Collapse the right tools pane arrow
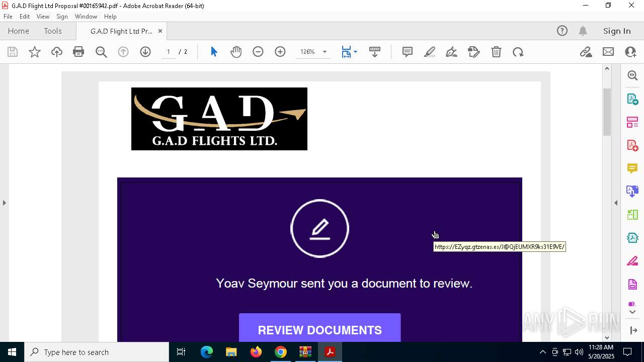 616,203
